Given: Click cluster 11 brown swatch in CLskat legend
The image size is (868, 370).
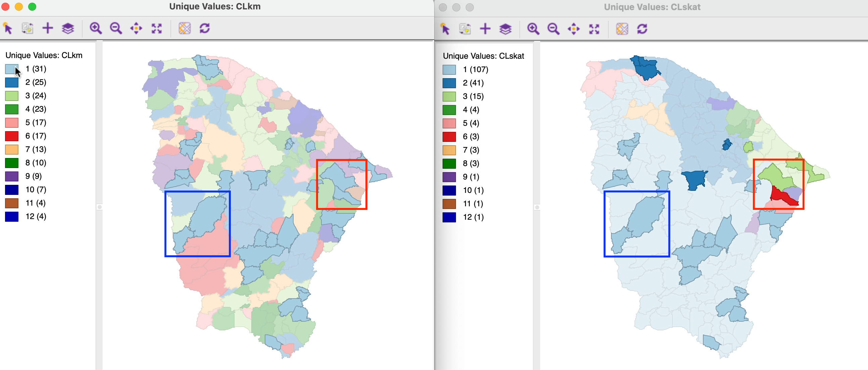Looking at the screenshot, I should pyautogui.click(x=449, y=204).
